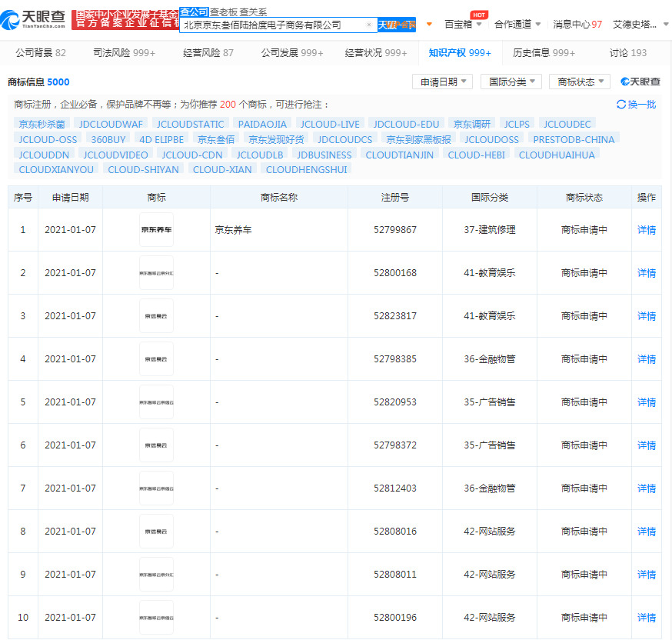
Task: Open trademark image in row 10
Action: pos(156,618)
